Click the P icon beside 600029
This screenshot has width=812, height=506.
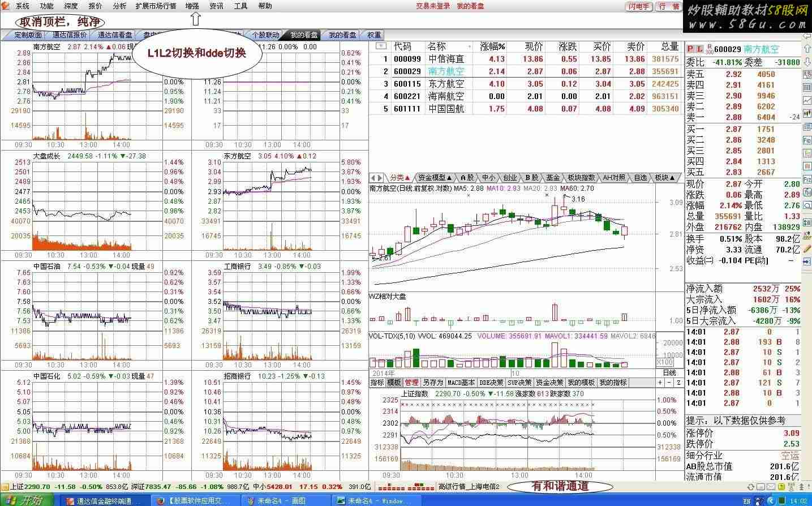689,50
